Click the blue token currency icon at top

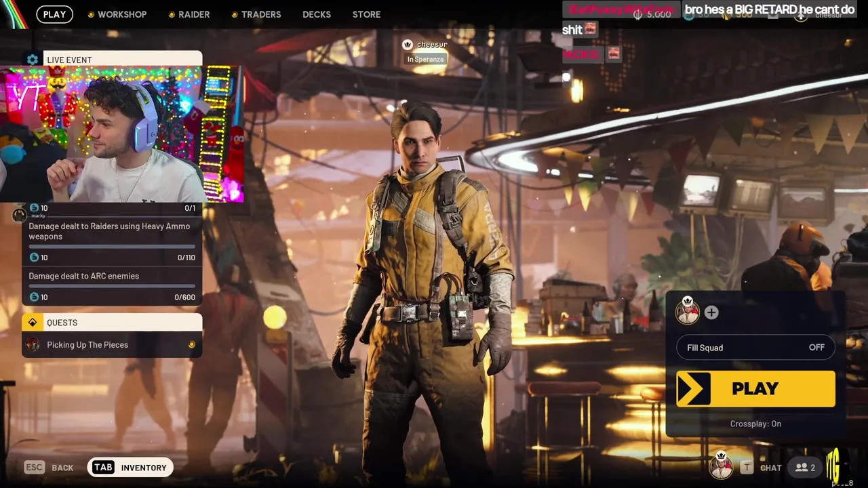tap(689, 14)
